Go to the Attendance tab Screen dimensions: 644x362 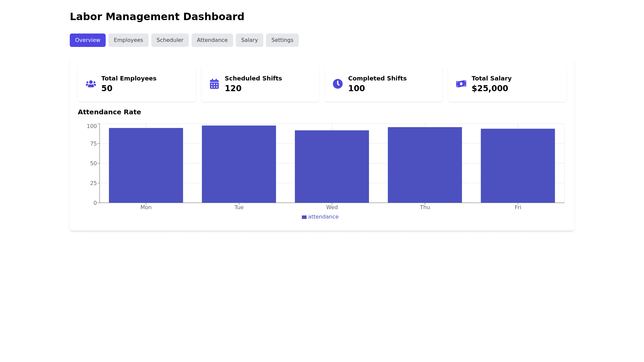212,40
